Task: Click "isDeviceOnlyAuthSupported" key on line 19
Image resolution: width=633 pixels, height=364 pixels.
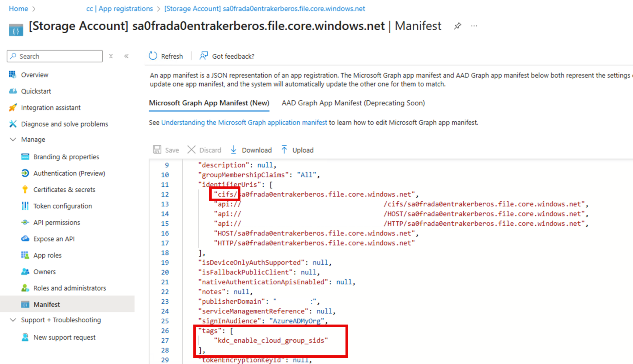Action: [x=251, y=262]
